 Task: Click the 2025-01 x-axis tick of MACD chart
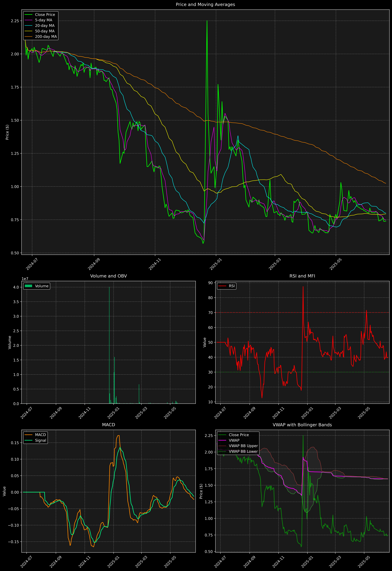[x=113, y=562]
